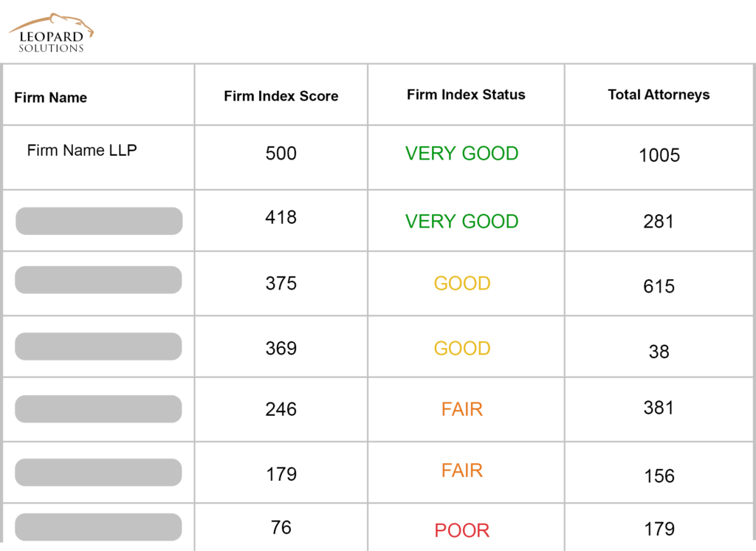756x551 pixels.
Task: Click the Total Attorneys column header
Action: pyautogui.click(x=659, y=95)
